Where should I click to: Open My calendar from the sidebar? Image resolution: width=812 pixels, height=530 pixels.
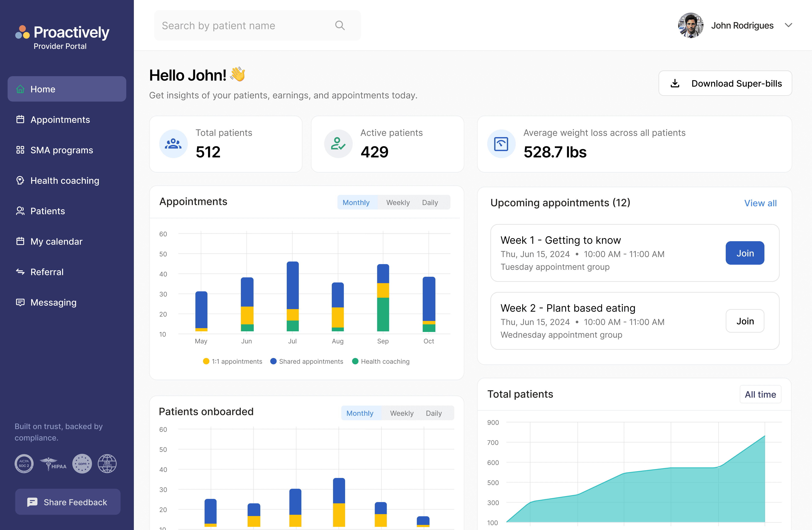point(56,241)
